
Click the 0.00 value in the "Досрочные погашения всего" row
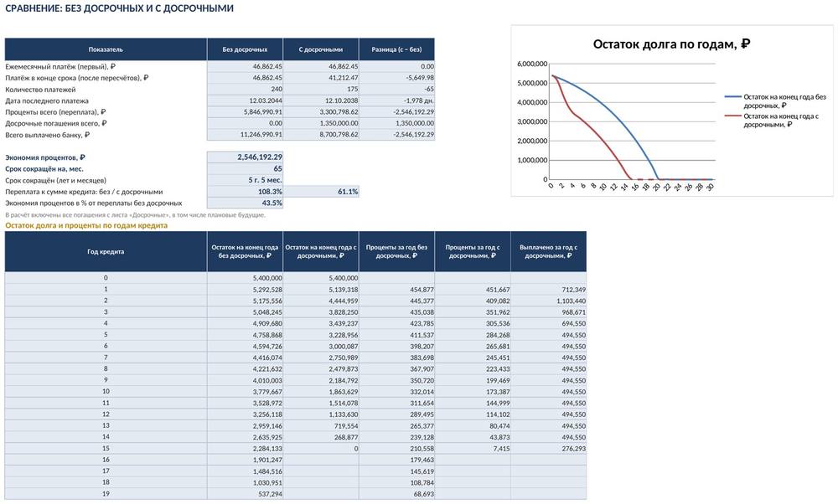(245, 123)
